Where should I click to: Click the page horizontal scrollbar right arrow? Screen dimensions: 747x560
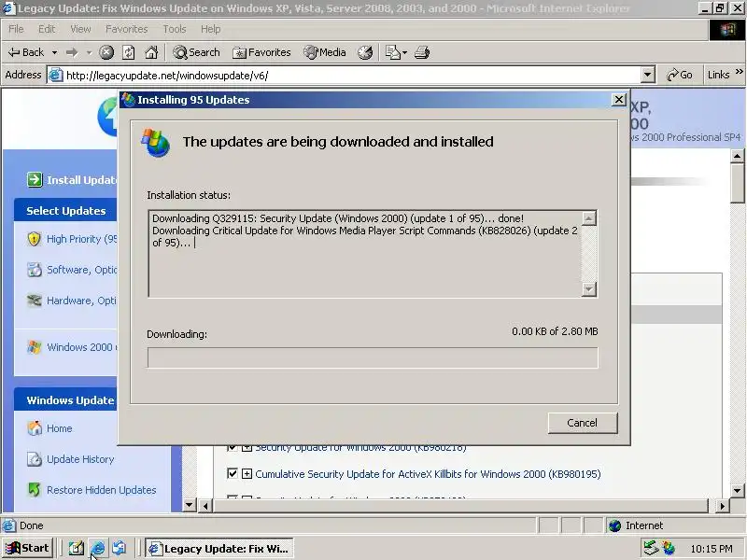[722, 506]
